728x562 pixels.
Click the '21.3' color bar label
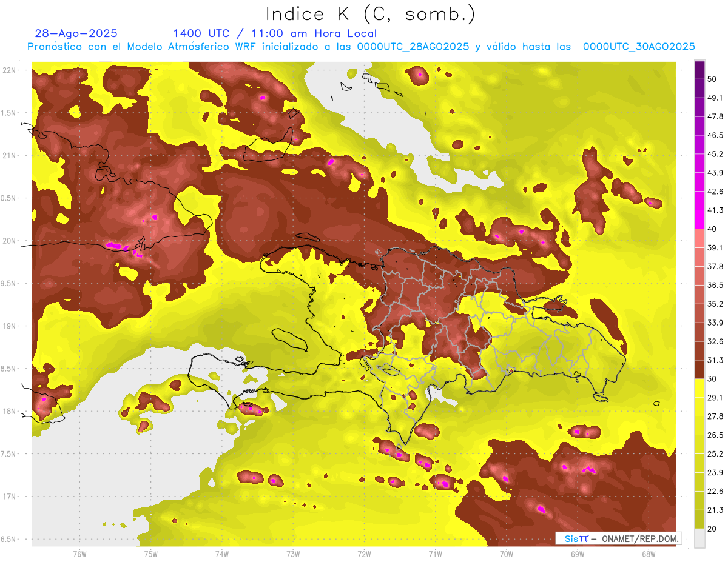715,510
